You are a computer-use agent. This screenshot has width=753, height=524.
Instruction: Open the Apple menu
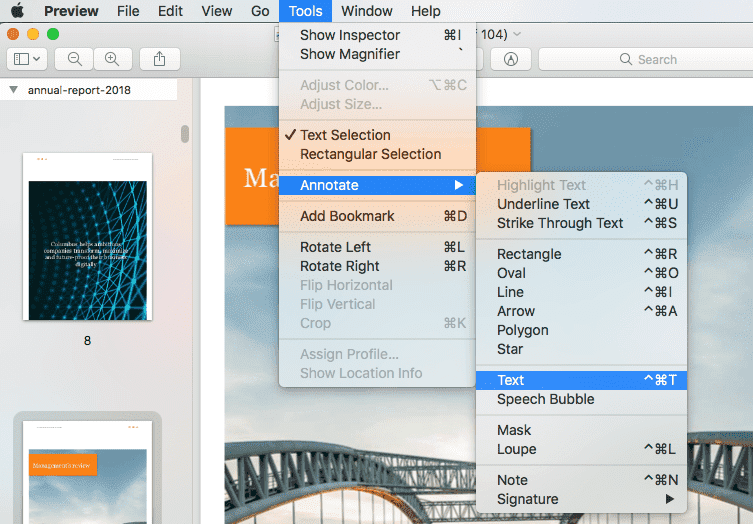(x=17, y=11)
